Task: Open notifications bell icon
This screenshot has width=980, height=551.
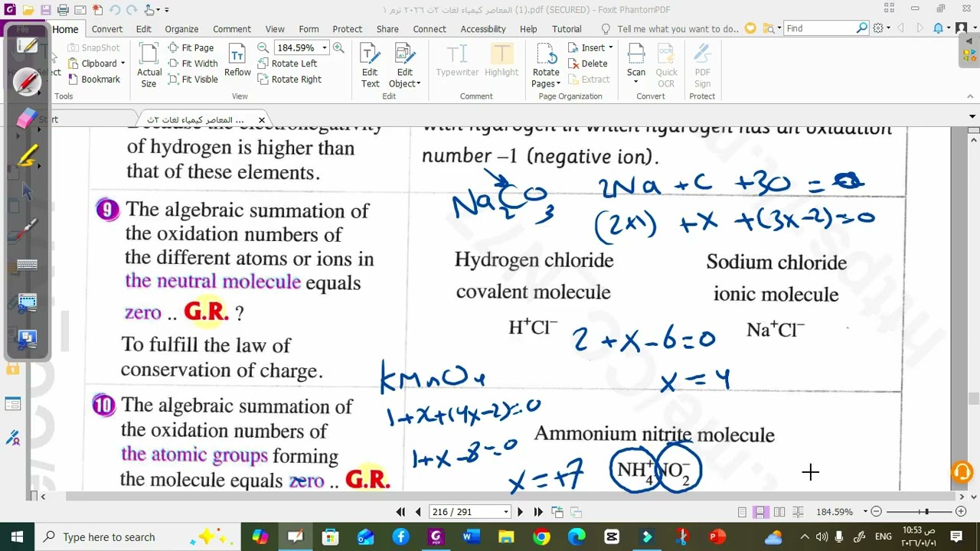Action: coord(939,28)
